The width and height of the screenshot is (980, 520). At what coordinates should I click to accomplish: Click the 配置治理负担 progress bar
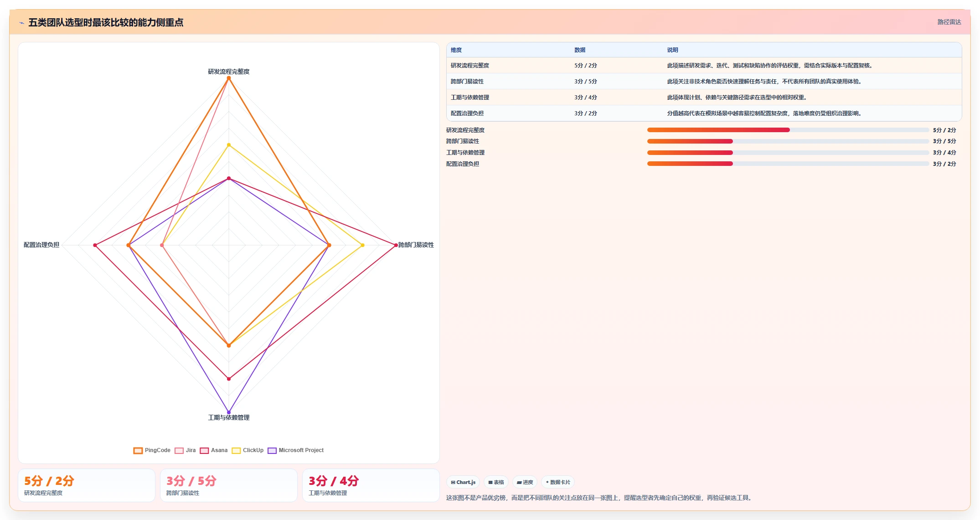coord(788,164)
